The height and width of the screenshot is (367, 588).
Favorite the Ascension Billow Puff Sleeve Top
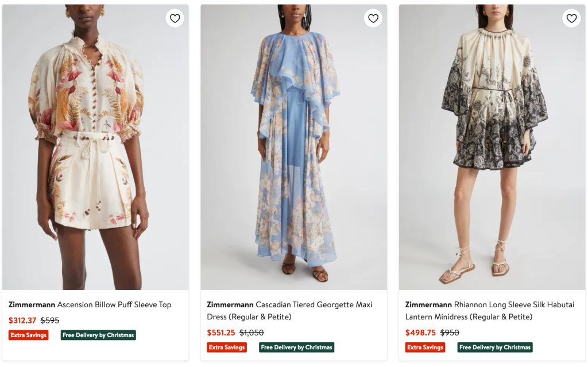[x=175, y=18]
